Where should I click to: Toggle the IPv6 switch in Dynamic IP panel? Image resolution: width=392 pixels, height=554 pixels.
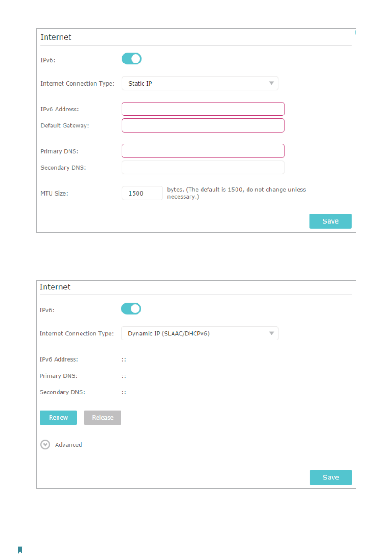point(131,309)
